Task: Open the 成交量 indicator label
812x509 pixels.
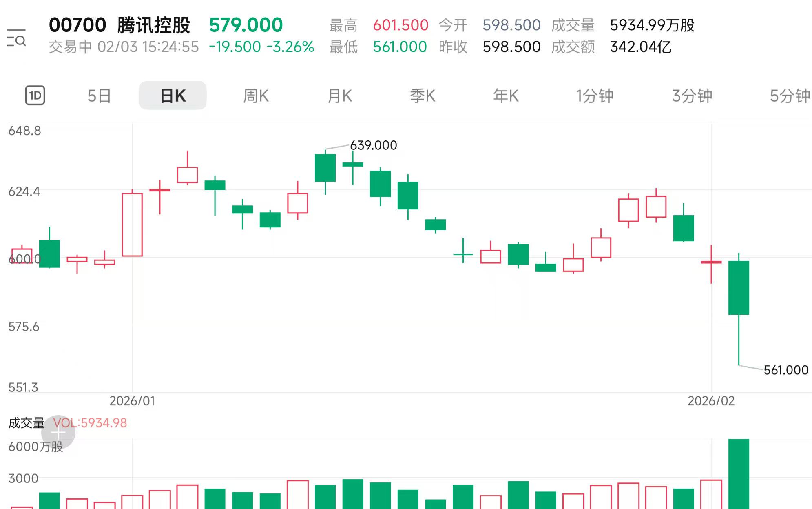Action: [x=26, y=423]
